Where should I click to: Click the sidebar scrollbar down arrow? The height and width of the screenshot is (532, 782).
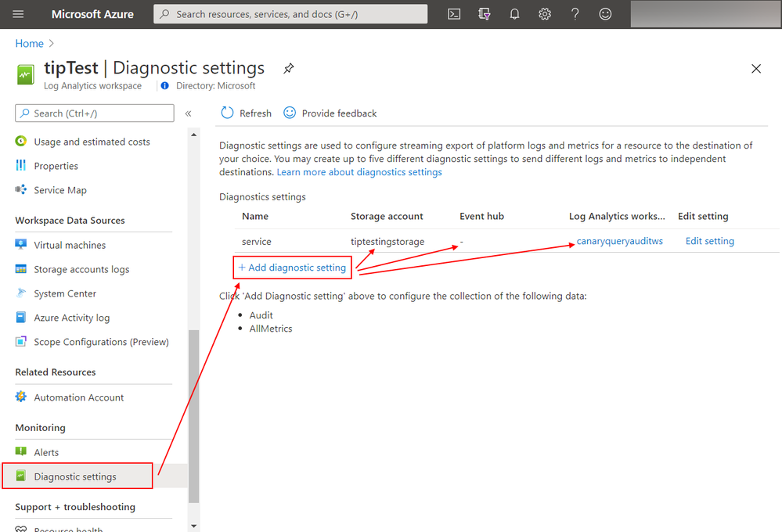(x=194, y=526)
